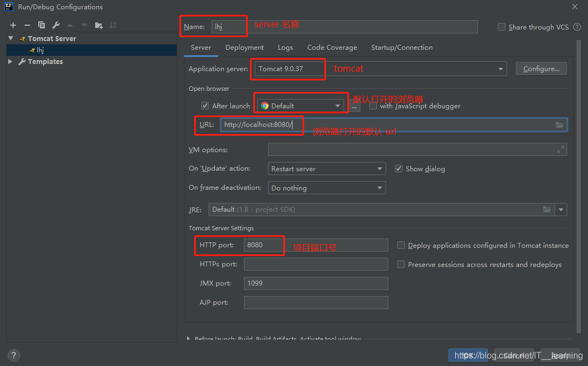Open the wrench edit defaults icon
588x366 pixels.
56,25
